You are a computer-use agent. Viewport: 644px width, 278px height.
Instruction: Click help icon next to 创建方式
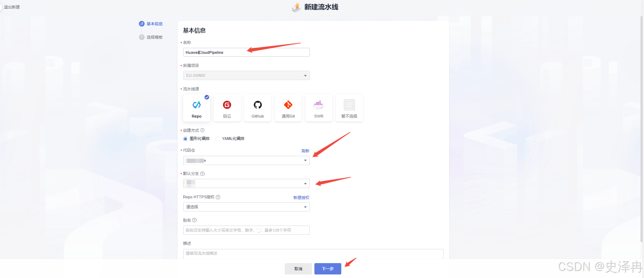[202, 130]
